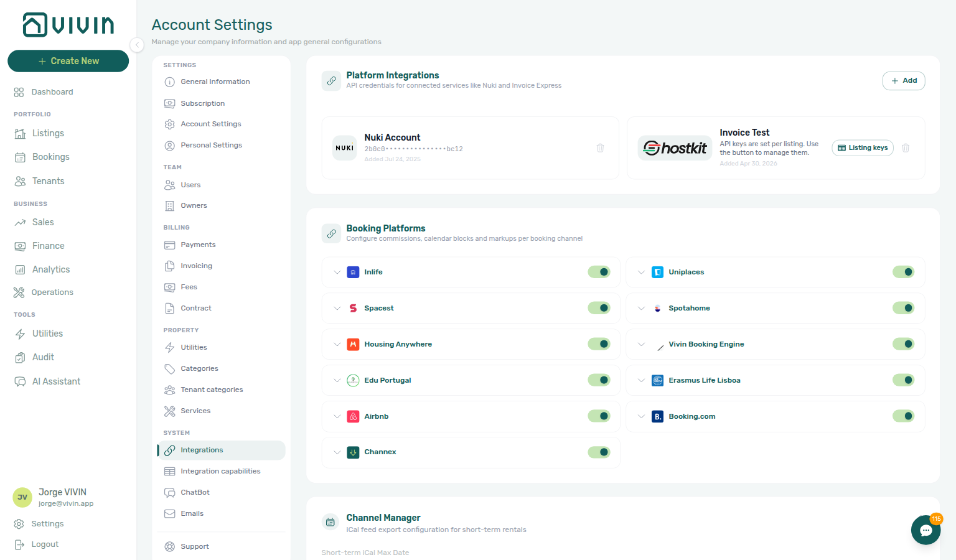Disable the Spotahome platform switch
Screen dimensions: 956x560
(903, 308)
